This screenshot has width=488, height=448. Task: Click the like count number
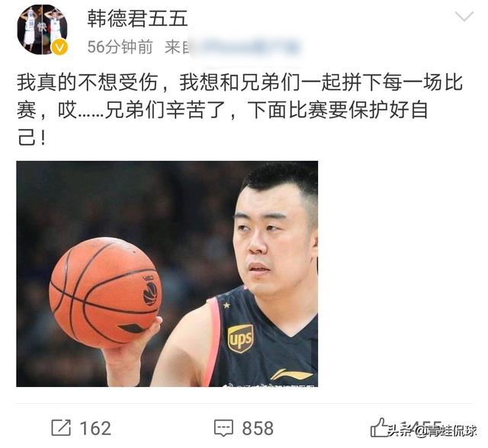(420, 428)
